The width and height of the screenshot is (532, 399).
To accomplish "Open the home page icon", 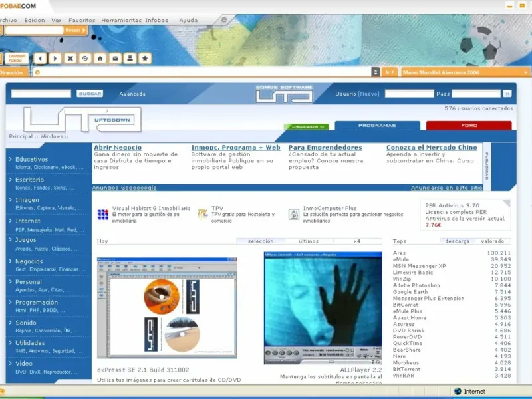I will [x=100, y=59].
